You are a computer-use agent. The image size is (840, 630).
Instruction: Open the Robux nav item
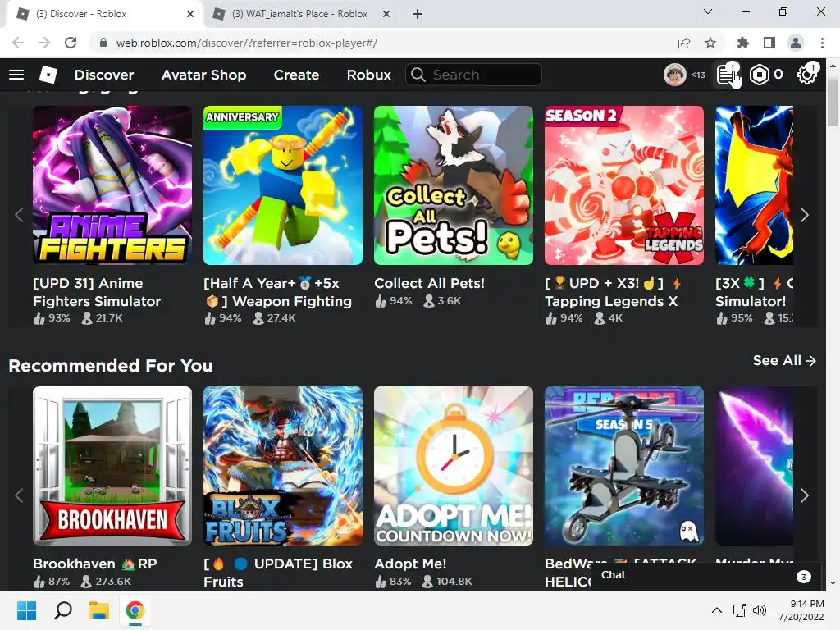[x=368, y=75]
